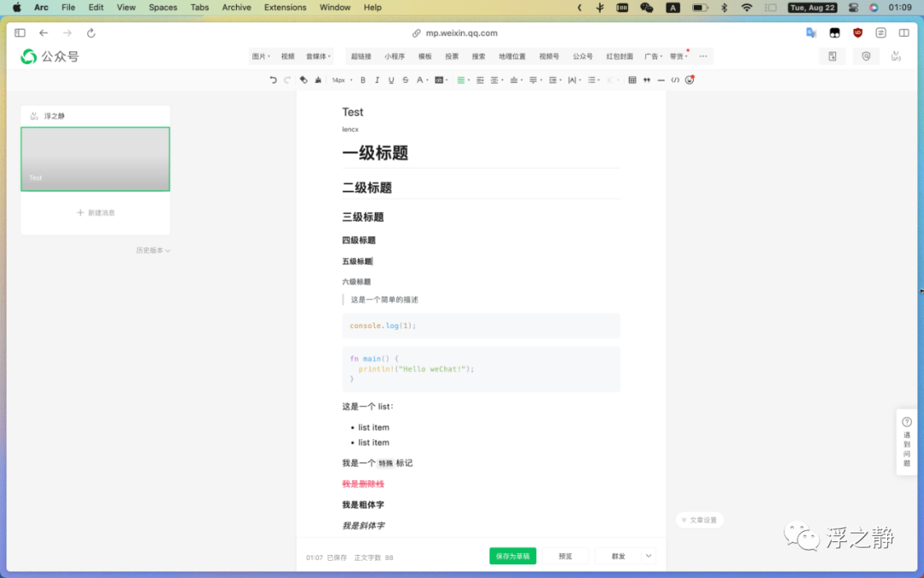
Task: Undo the last edit in the editor toolbar
Action: [273, 80]
